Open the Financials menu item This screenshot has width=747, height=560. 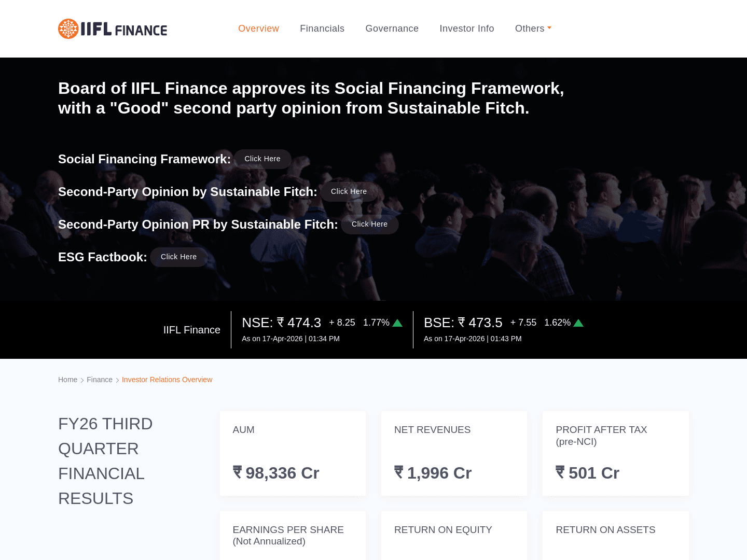click(322, 29)
